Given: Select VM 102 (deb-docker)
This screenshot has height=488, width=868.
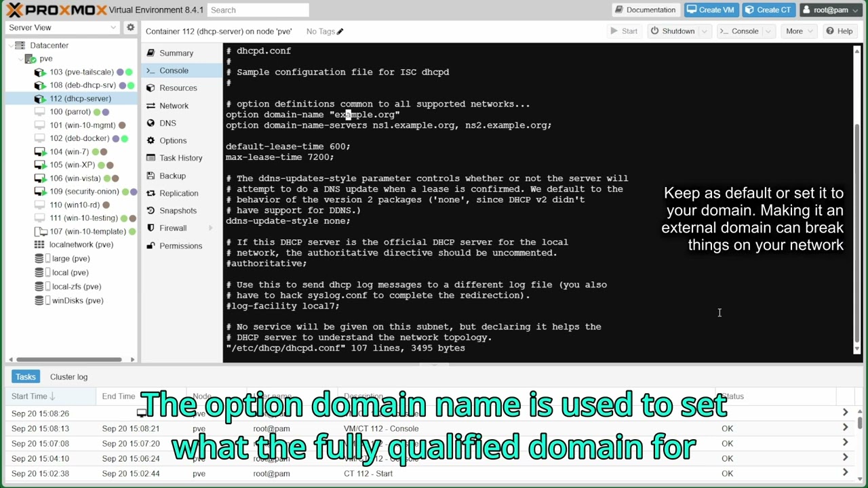Looking at the screenshot, I should 79,138.
